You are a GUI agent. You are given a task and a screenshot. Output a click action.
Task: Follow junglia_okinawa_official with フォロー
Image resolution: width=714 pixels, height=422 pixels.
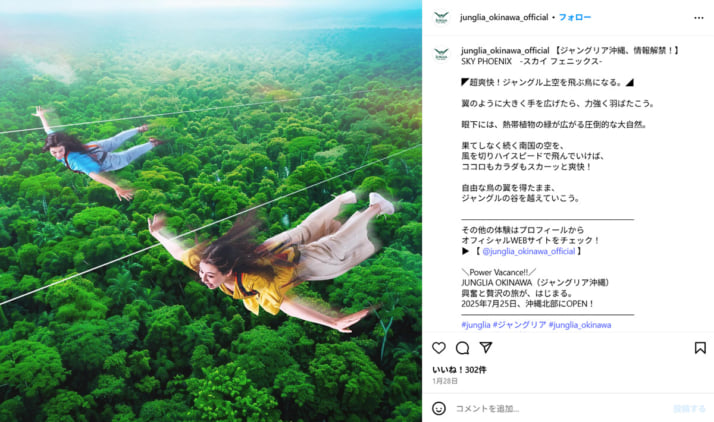[575, 17]
